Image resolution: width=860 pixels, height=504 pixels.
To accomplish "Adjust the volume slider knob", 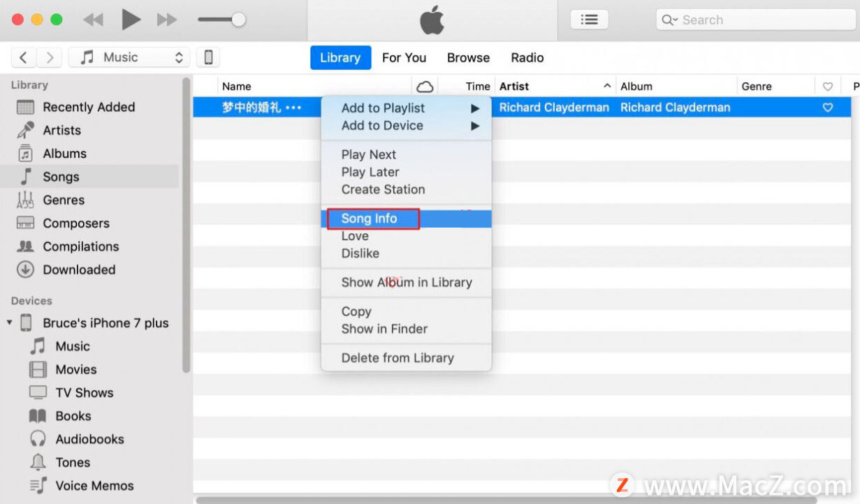I will 238,20.
